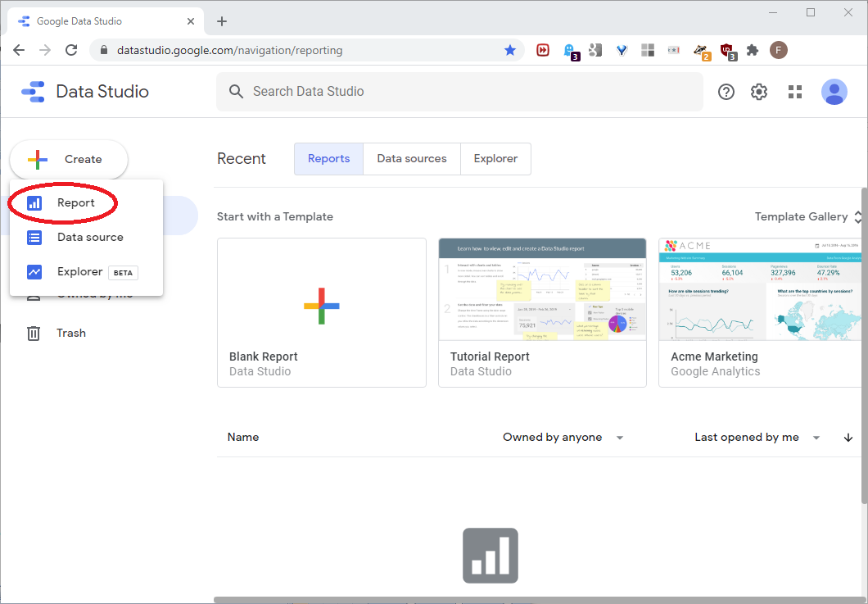The image size is (868, 604).
Task: Click the browser profile F avatar
Action: [778, 51]
